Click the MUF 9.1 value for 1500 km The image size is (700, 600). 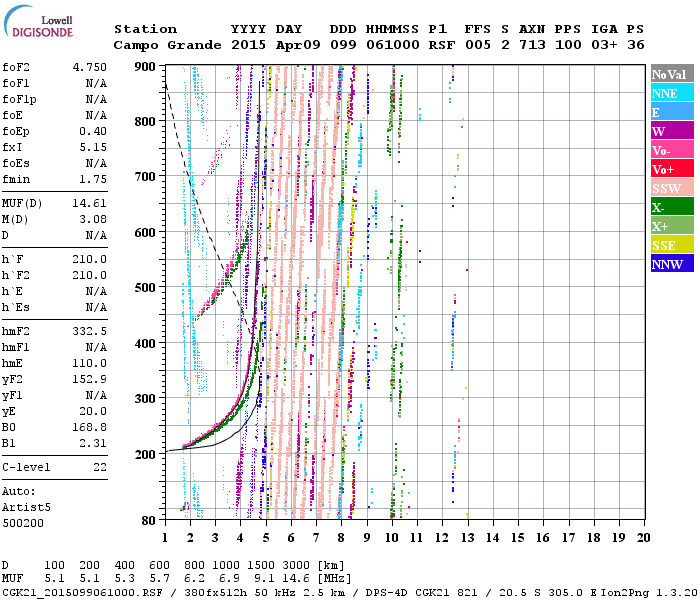coord(264,579)
